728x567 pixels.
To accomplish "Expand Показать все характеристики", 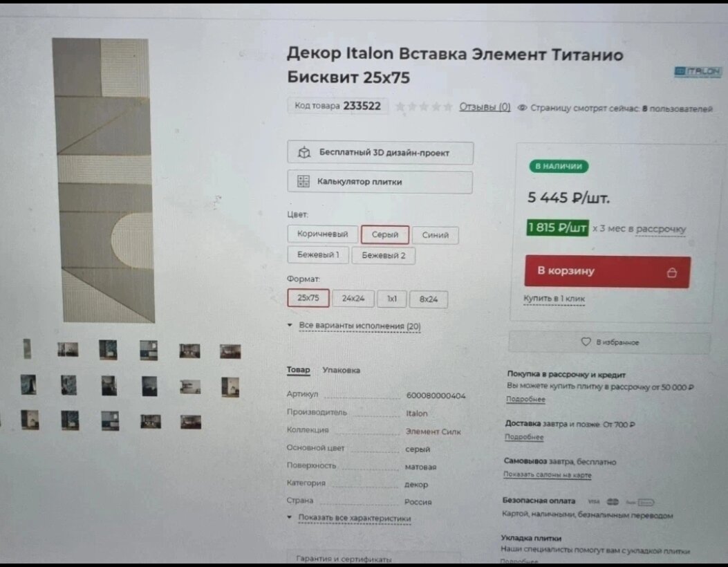I will [x=354, y=518].
